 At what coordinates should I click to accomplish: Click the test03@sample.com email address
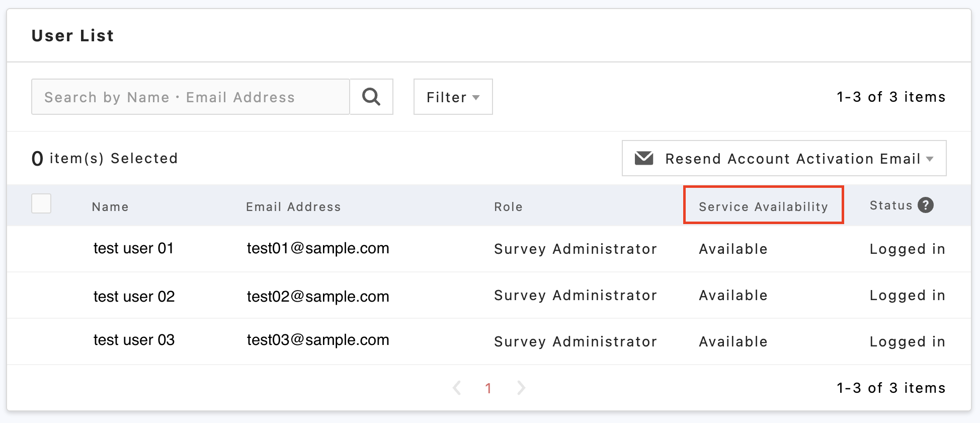point(318,340)
